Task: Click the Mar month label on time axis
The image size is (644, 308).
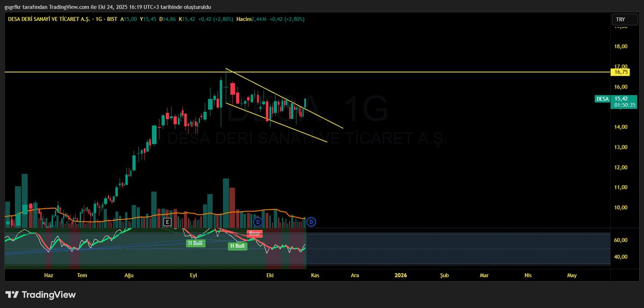Action: [x=484, y=275]
